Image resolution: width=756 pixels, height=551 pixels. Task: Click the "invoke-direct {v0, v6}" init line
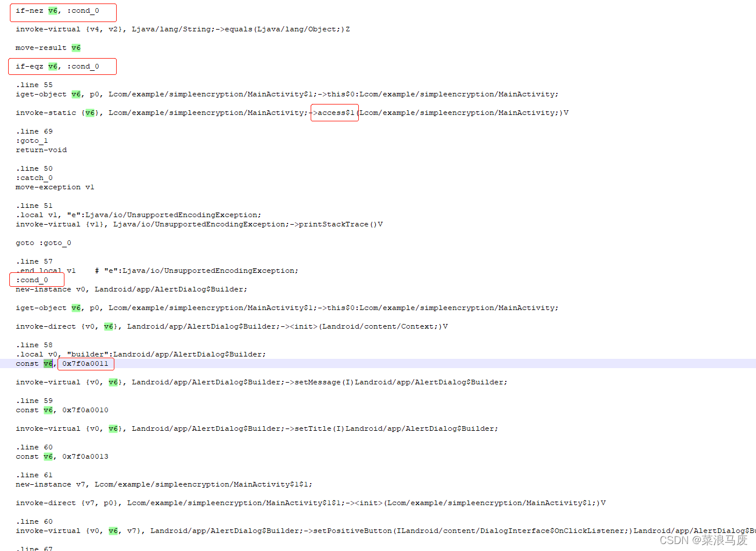(x=232, y=326)
